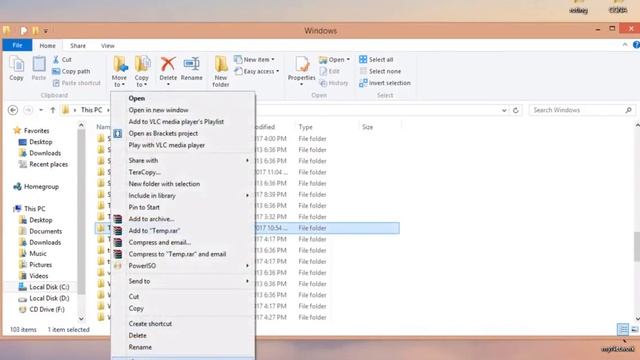Switch to the Share tab
Viewport: 640px width, 360px height.
click(78, 46)
